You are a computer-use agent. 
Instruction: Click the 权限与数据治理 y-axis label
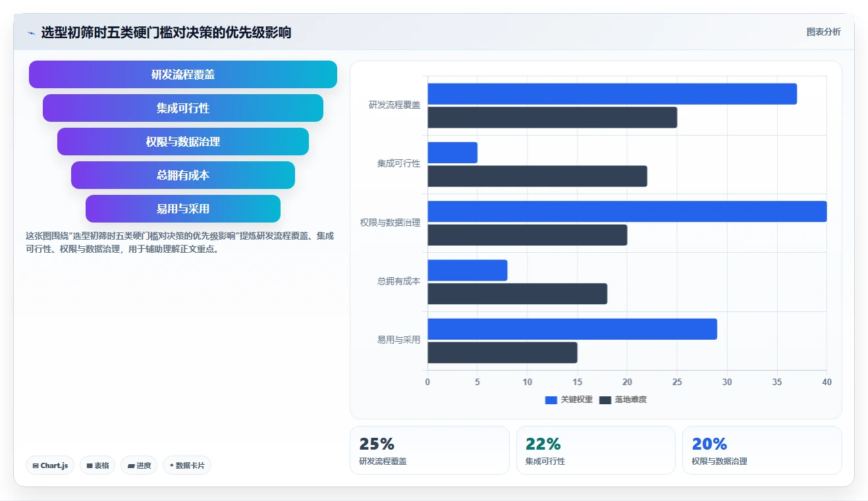click(390, 223)
